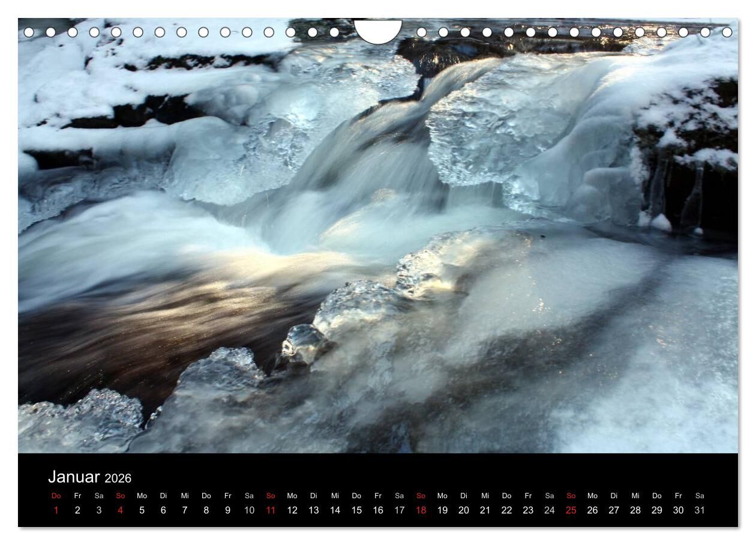Click the half-circle hanging notch at top
Image resolution: width=756 pixels, height=545 pixels.
[x=378, y=30]
